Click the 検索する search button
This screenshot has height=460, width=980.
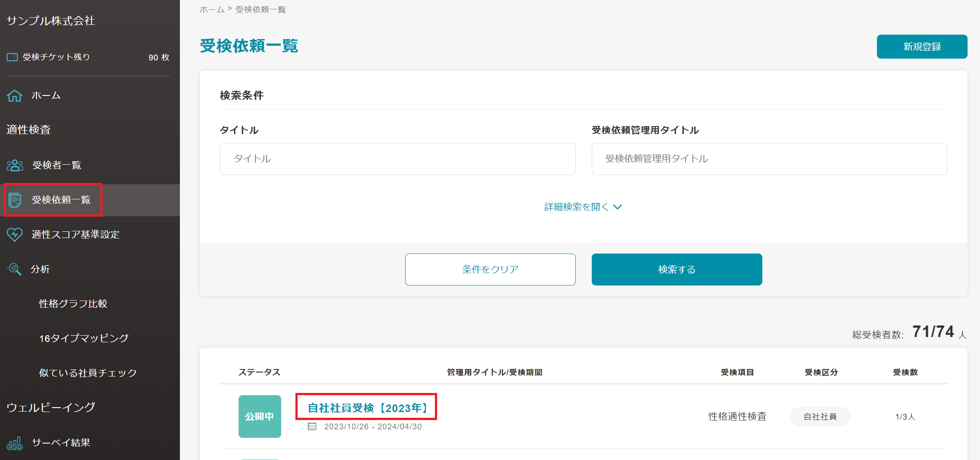click(676, 269)
